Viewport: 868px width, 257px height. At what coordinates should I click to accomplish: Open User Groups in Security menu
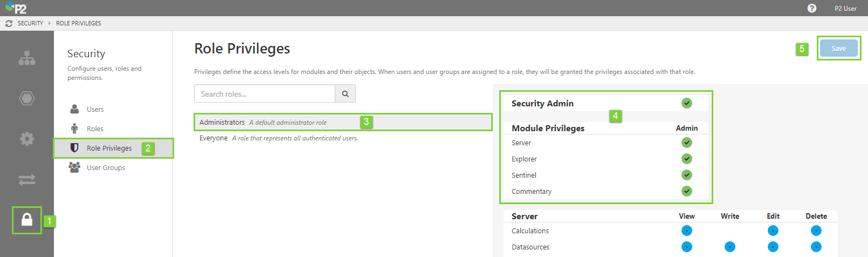point(106,167)
